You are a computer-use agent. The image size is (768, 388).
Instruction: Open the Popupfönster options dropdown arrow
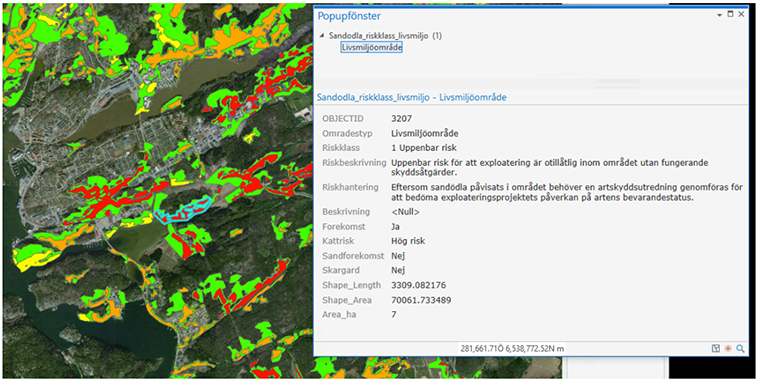(x=719, y=15)
